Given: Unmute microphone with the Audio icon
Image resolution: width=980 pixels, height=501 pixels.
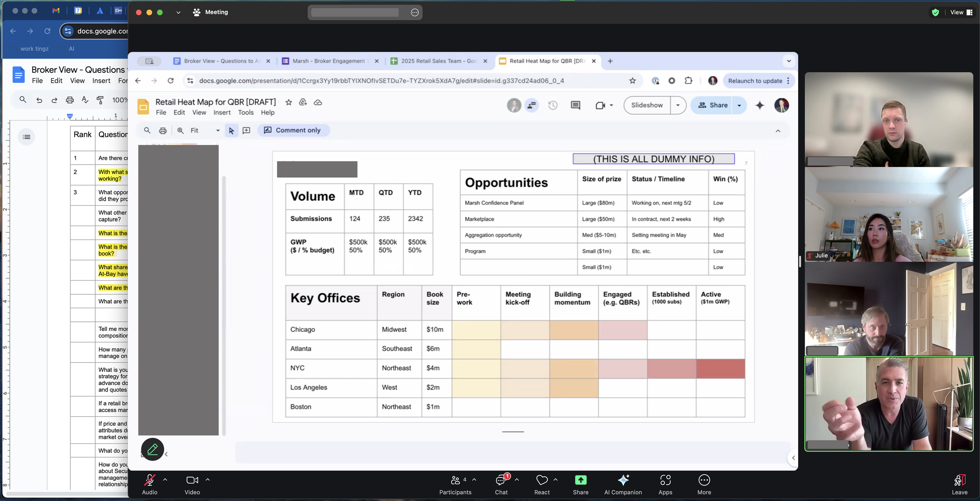Looking at the screenshot, I should coord(149,481).
